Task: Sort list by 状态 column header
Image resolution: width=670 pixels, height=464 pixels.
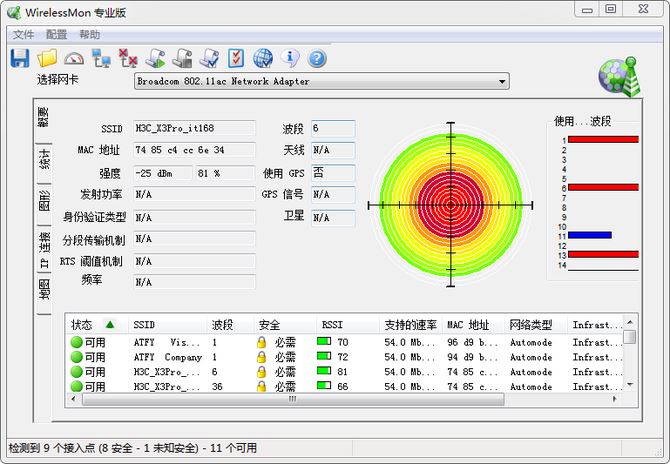Action: 96,325
